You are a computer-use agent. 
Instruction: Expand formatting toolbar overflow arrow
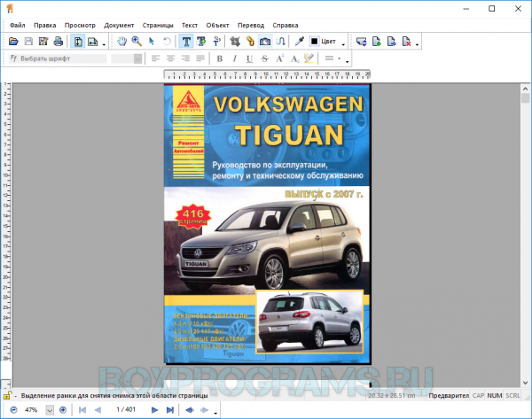pyautogui.click(x=347, y=61)
